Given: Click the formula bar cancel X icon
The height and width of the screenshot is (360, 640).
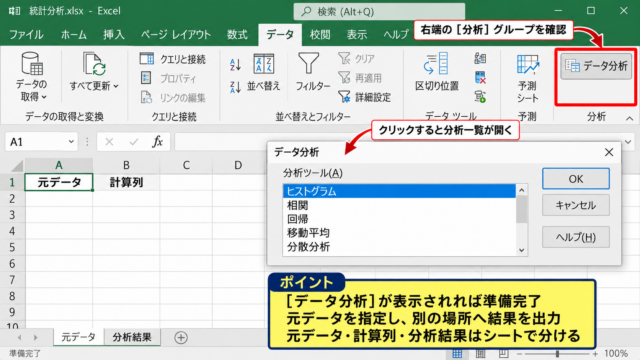Looking at the screenshot, I should [x=109, y=142].
